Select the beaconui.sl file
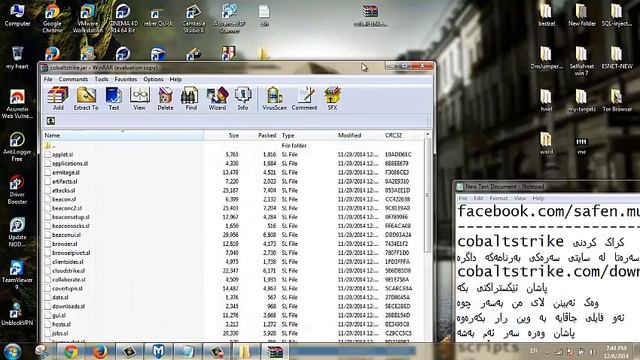Viewport: 640px width, 360px height. [233, 235]
